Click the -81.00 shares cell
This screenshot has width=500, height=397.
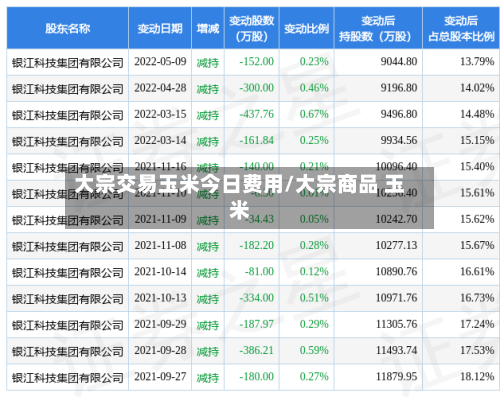click(x=259, y=272)
